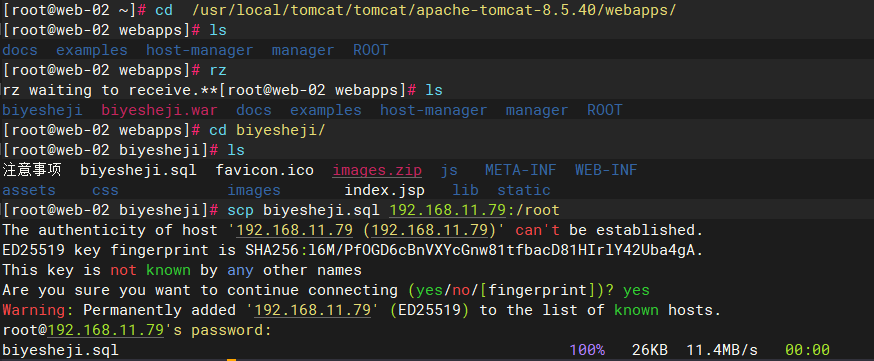This screenshot has width=874, height=361.
Task: Select the js directory entry
Action: click(x=449, y=170)
